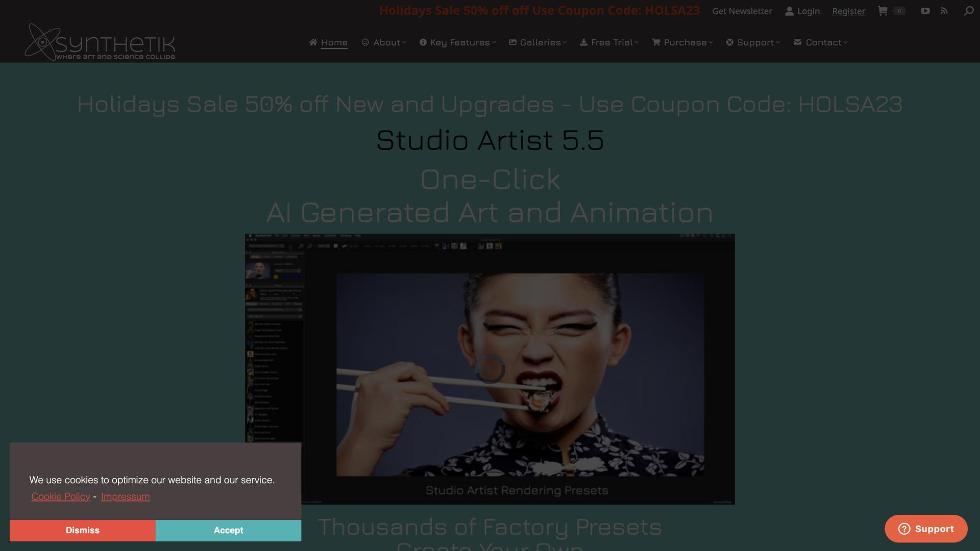Open the Cookie Policy link
980x551 pixels.
coord(61,496)
